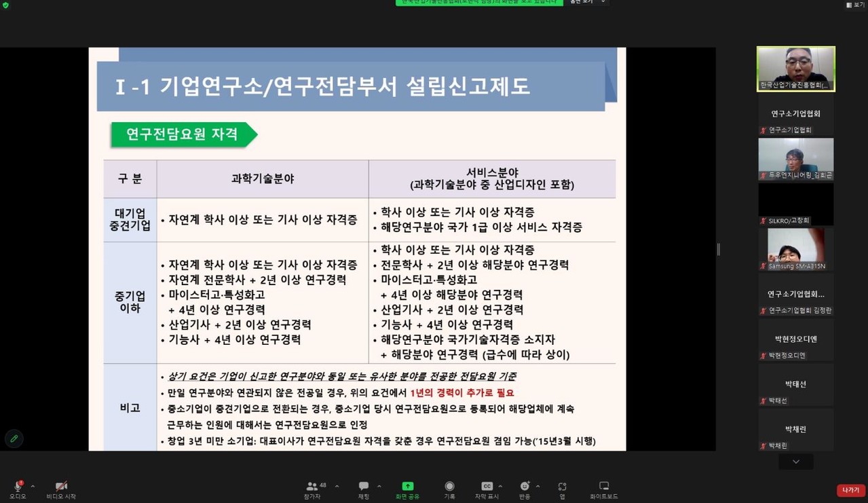This screenshot has height=503, width=868.
Task: Select the 두우엔지니어링_김희곤 video tile
Action: click(796, 159)
